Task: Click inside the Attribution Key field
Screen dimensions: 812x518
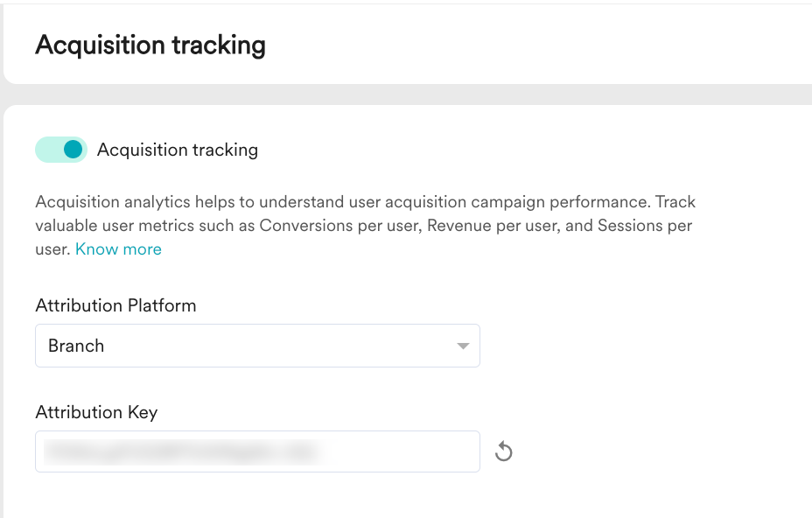Action: [257, 451]
